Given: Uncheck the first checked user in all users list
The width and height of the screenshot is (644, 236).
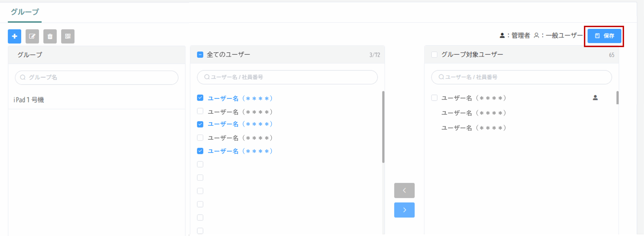Looking at the screenshot, I should click(x=200, y=98).
